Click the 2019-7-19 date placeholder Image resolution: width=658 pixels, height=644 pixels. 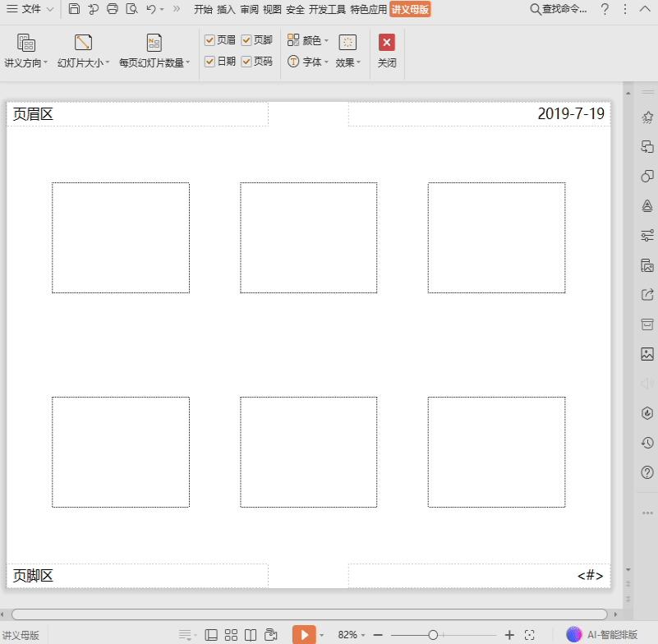[479, 114]
